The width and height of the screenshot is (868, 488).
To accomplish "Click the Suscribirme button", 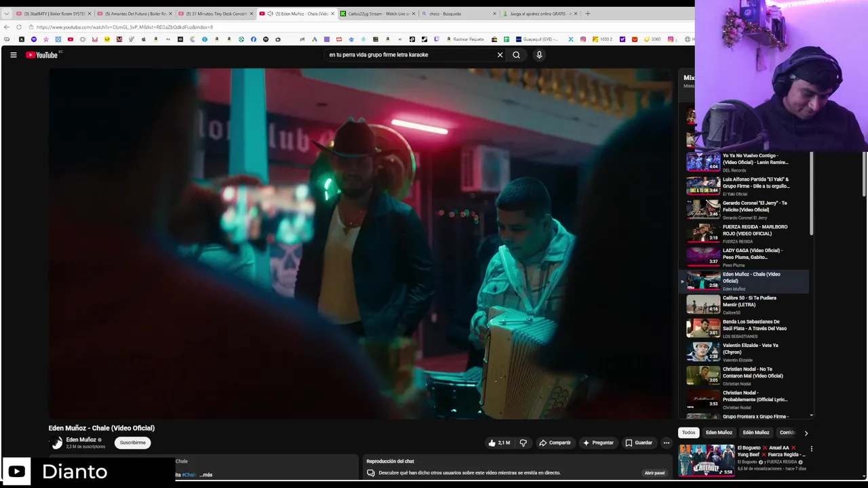I will click(x=132, y=443).
